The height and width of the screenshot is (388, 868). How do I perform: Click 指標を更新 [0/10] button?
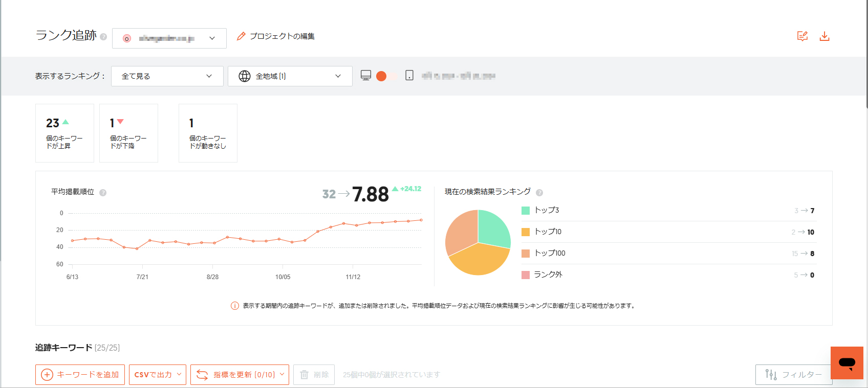pyautogui.click(x=240, y=375)
